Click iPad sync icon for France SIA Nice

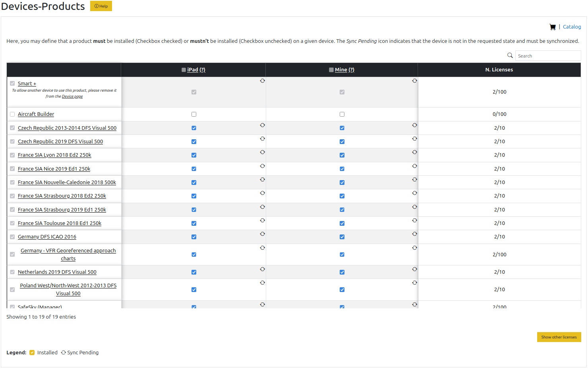click(263, 166)
